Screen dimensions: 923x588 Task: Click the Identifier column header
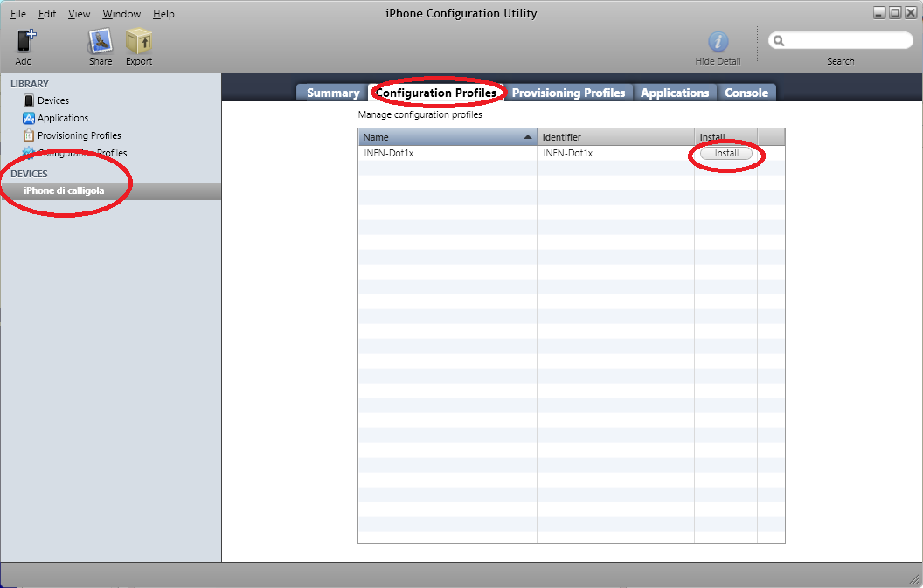(615, 137)
